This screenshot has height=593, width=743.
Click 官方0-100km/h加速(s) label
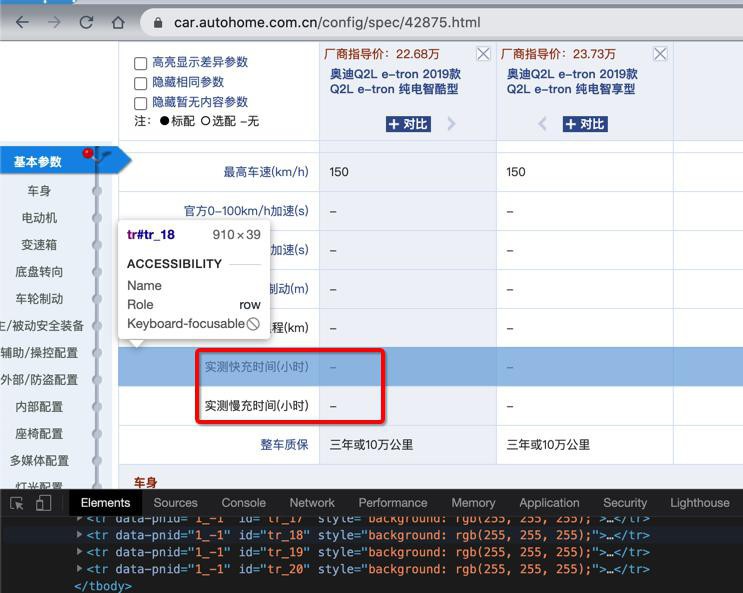[x=246, y=211]
